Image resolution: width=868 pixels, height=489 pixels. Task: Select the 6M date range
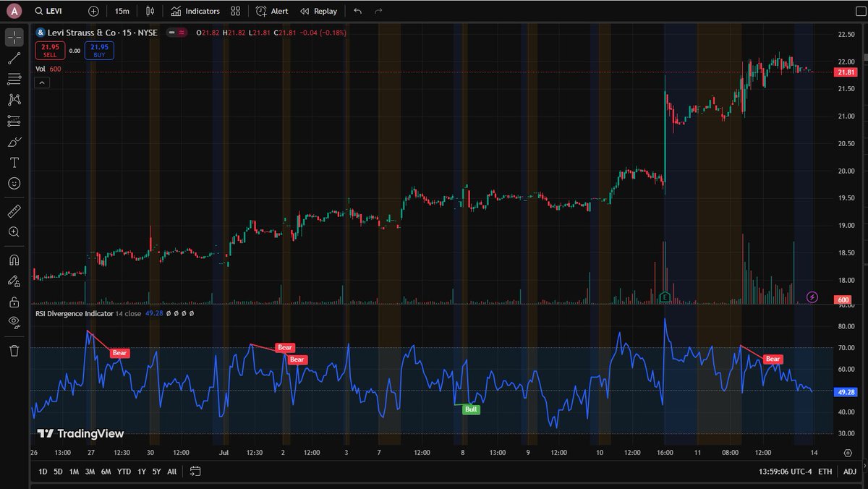pyautogui.click(x=106, y=472)
